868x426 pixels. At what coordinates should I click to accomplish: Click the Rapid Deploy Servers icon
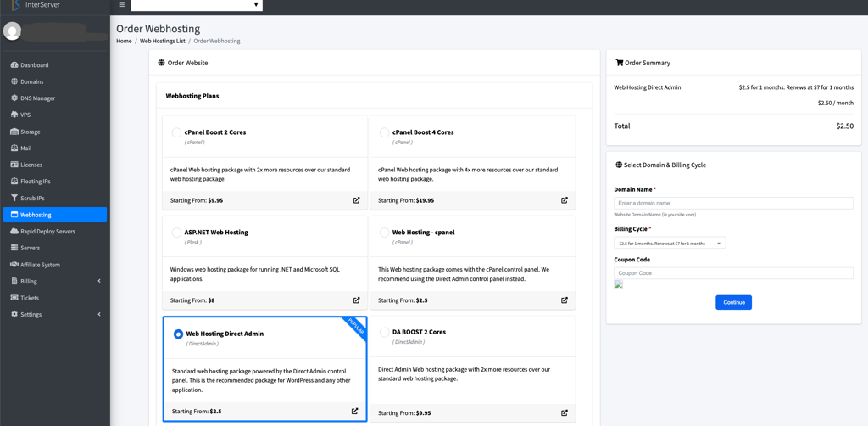pos(14,231)
